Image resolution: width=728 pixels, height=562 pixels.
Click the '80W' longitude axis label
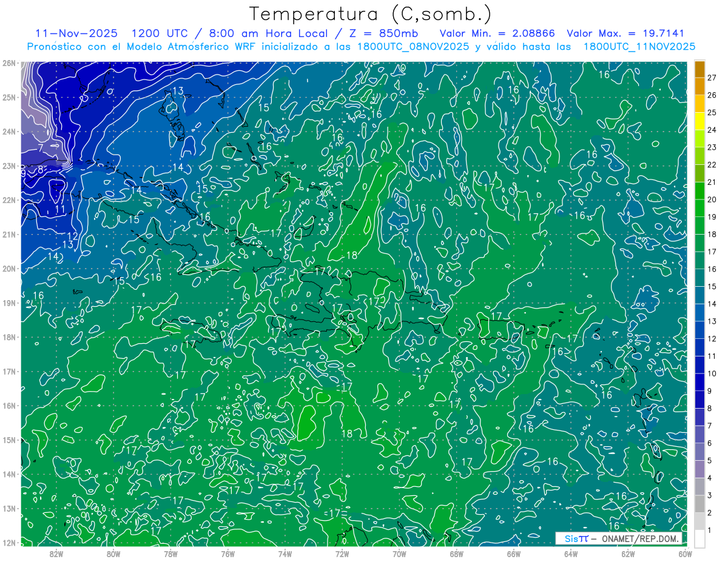[x=113, y=554]
